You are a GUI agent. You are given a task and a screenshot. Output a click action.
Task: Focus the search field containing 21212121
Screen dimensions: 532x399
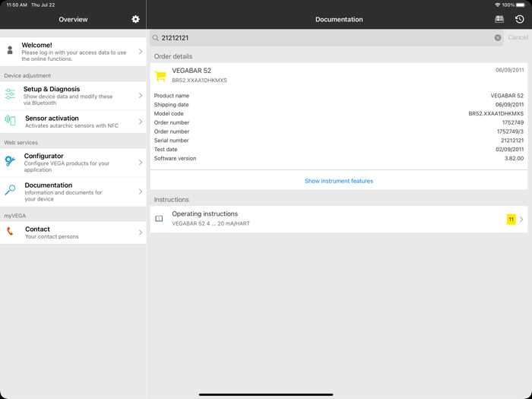coord(326,38)
